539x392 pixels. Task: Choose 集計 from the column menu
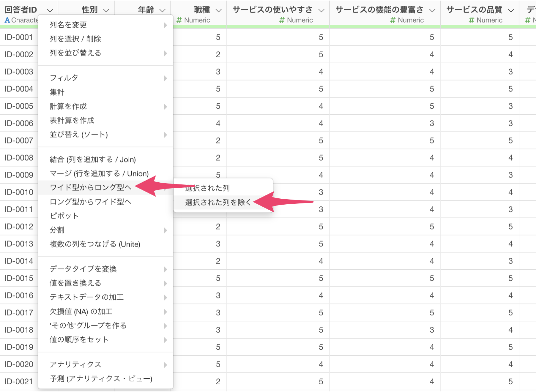click(x=57, y=92)
